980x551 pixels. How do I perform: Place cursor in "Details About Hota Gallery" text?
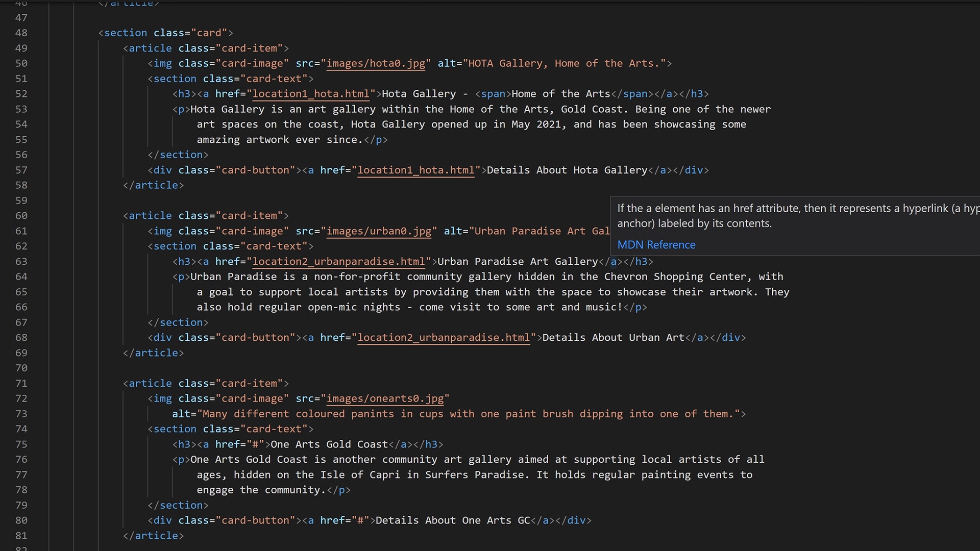567,170
